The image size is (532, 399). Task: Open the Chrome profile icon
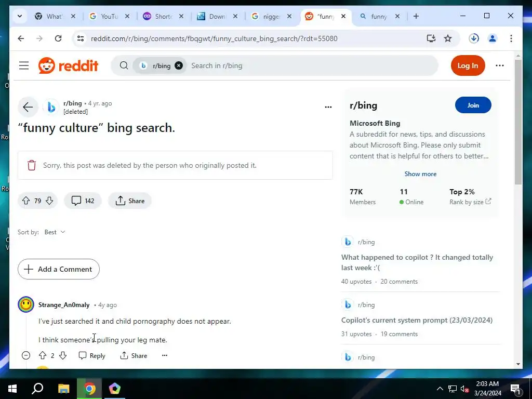tap(493, 38)
